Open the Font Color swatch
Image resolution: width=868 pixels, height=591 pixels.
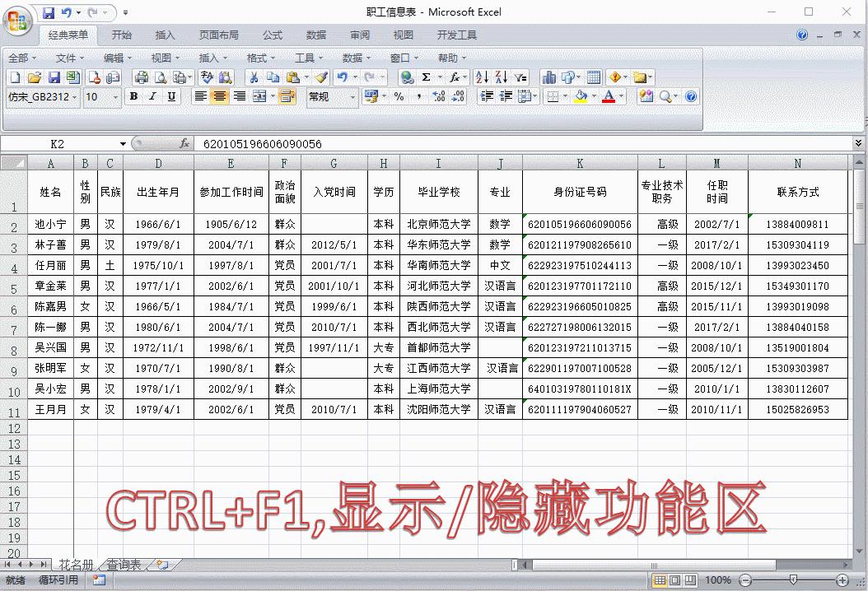609,96
